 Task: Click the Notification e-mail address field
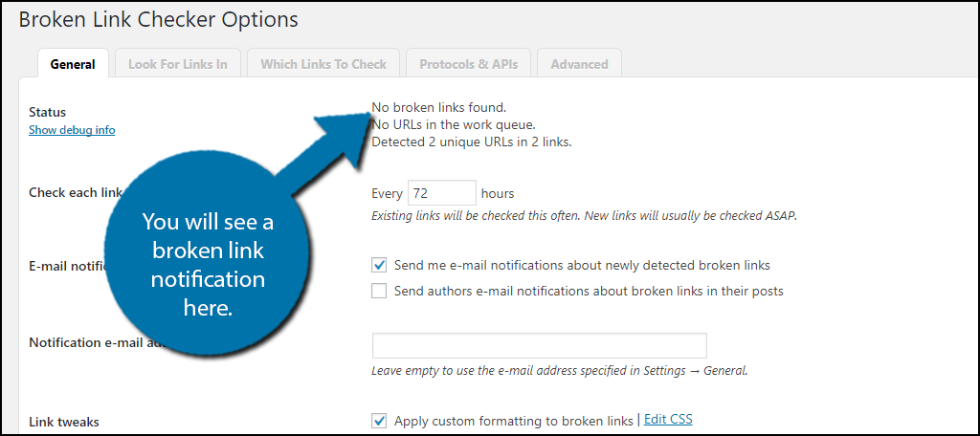[540, 345]
